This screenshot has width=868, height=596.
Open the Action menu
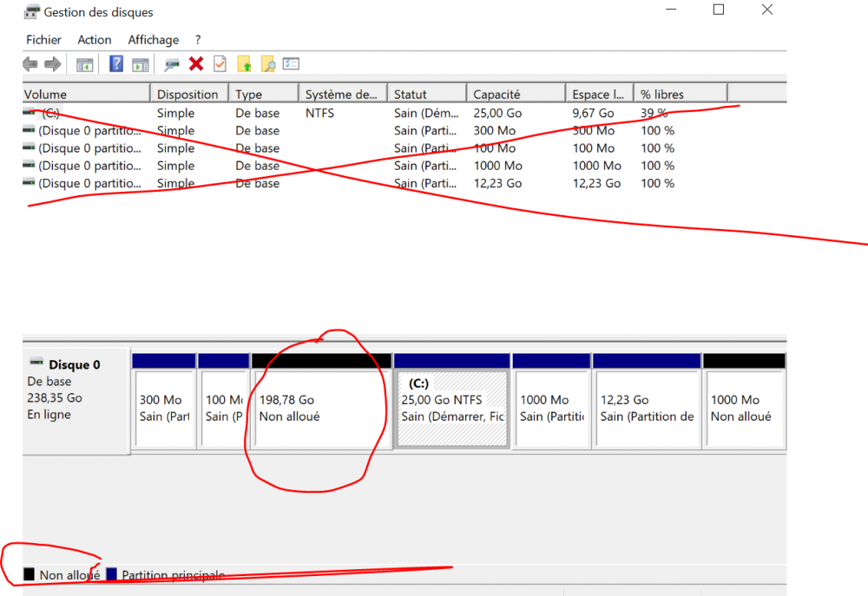pos(94,40)
